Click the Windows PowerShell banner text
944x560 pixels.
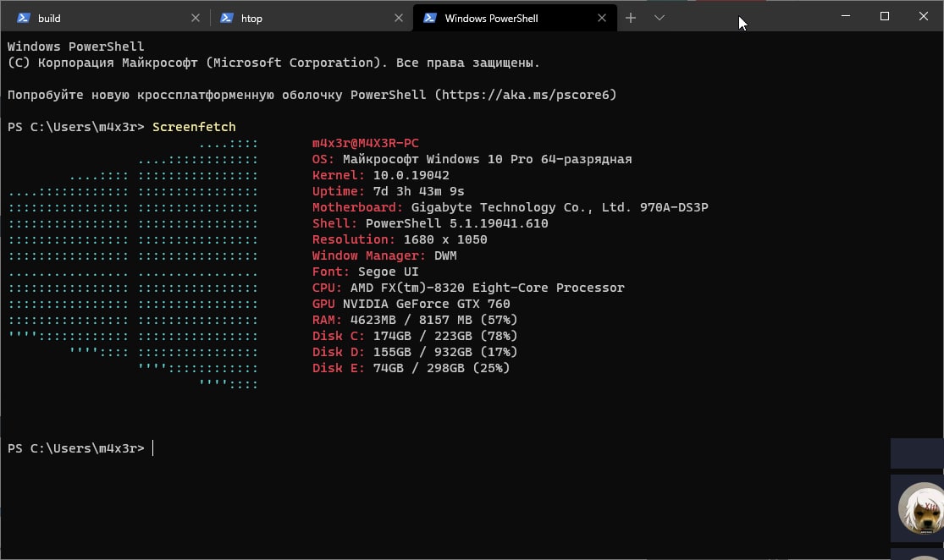(76, 47)
